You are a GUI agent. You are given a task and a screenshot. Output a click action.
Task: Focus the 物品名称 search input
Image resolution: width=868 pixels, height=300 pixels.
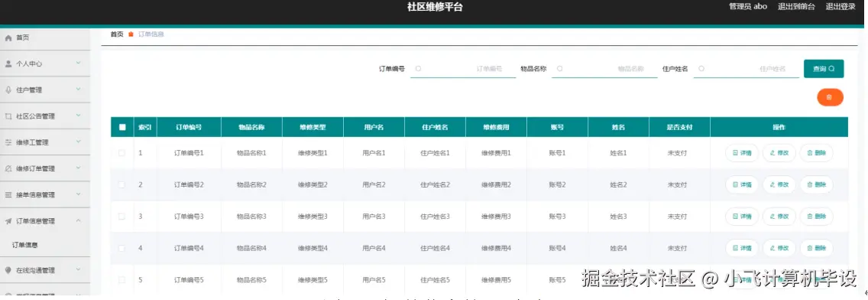click(604, 69)
